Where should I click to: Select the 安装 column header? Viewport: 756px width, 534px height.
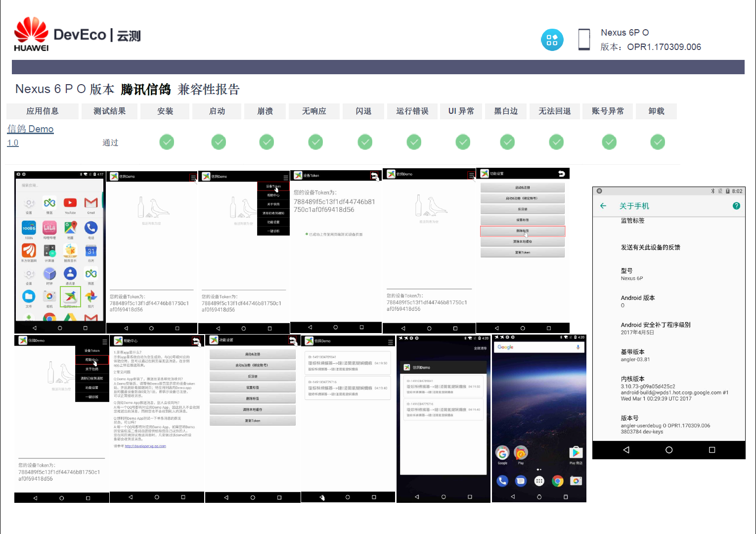(165, 111)
